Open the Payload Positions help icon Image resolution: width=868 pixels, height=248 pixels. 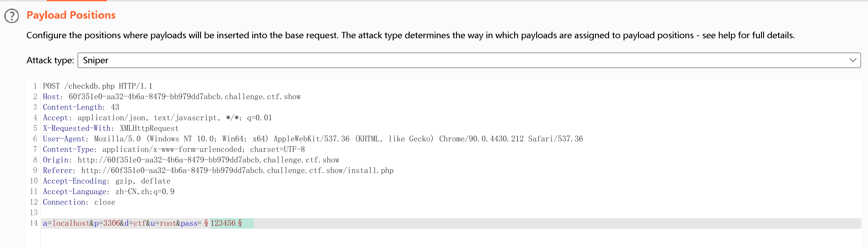pyautogui.click(x=12, y=16)
